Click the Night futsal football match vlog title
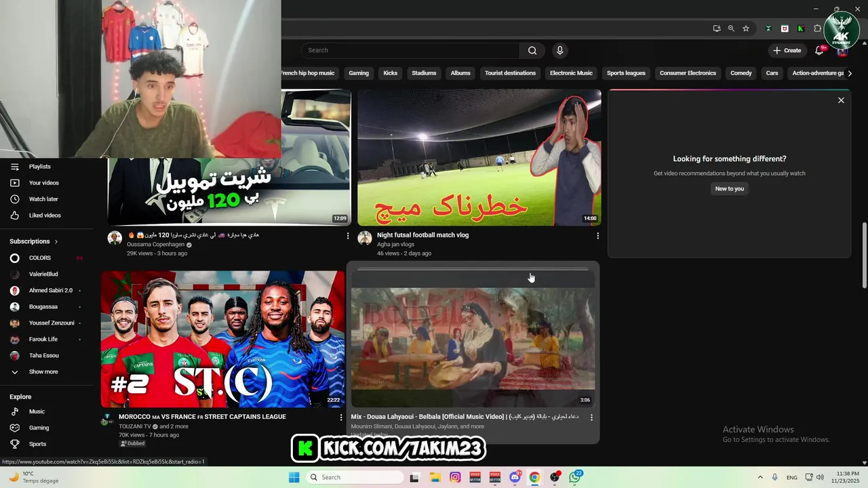 click(x=422, y=235)
